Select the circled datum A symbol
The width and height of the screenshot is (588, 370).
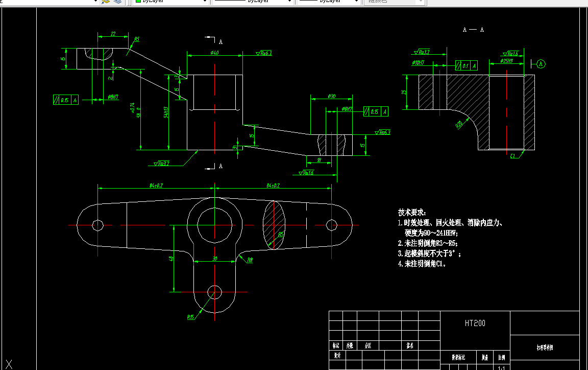[541, 64]
